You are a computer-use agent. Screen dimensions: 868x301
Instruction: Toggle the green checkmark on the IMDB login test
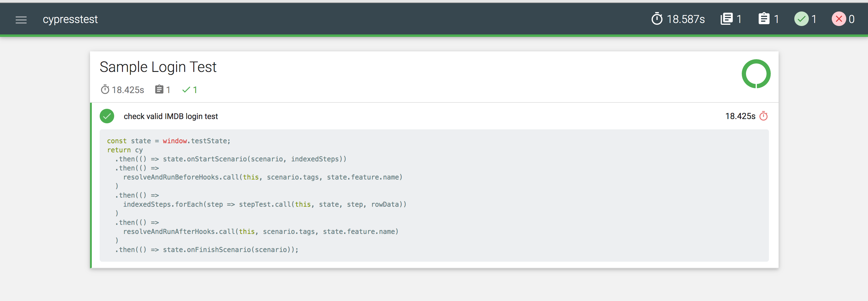pyautogui.click(x=107, y=116)
